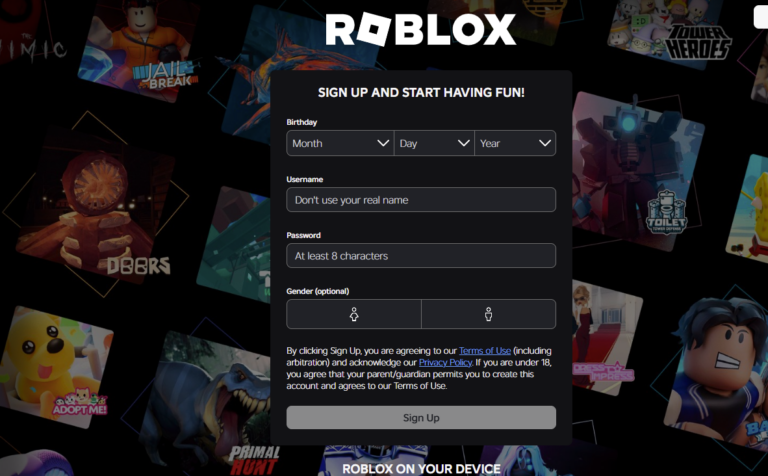Select the female gender icon button
This screenshot has height=476, width=768.
[354, 314]
